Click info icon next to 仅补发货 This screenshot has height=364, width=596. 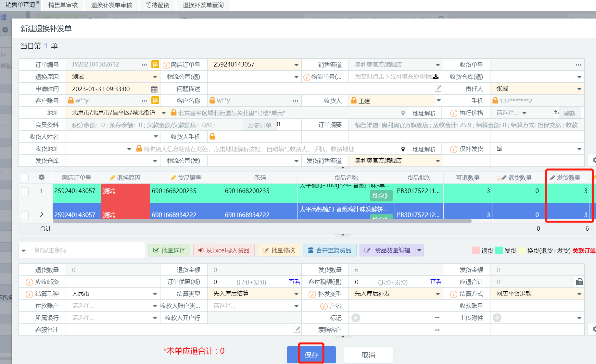tap(454, 149)
